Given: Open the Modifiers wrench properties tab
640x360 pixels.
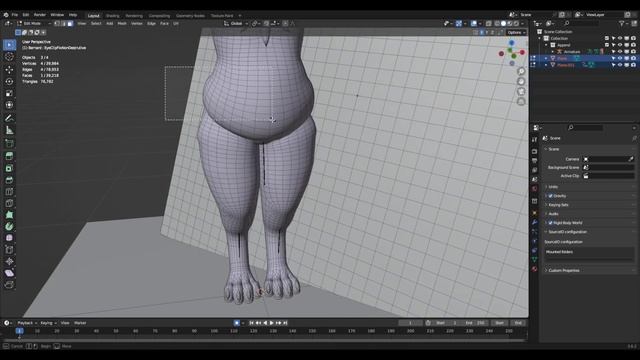Looking at the screenshot, I should (534, 222).
